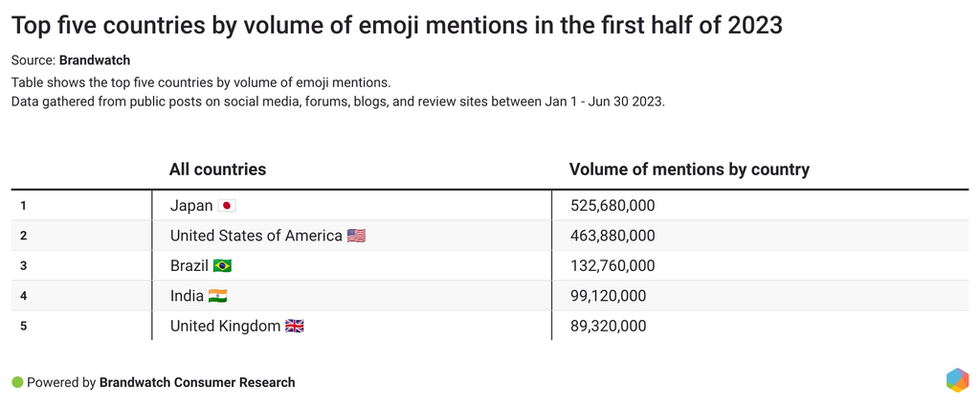Open the Brandwatch Consumer Research link
The width and height of the screenshot is (980, 407).
click(197, 382)
